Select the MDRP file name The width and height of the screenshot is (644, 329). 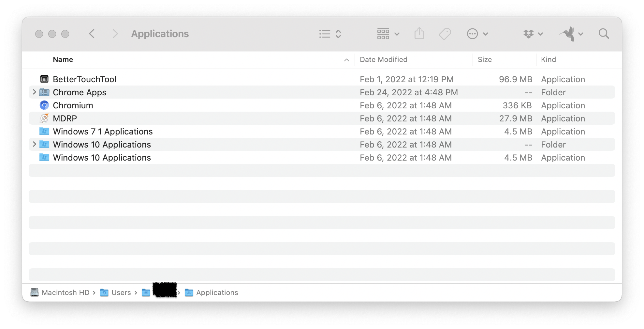65,118
